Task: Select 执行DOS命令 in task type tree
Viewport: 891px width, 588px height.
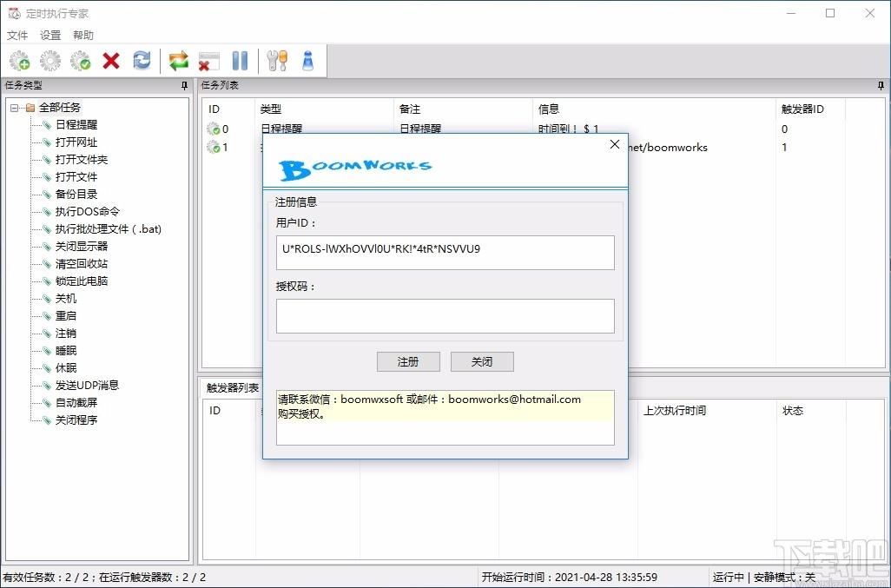Action: [x=88, y=212]
